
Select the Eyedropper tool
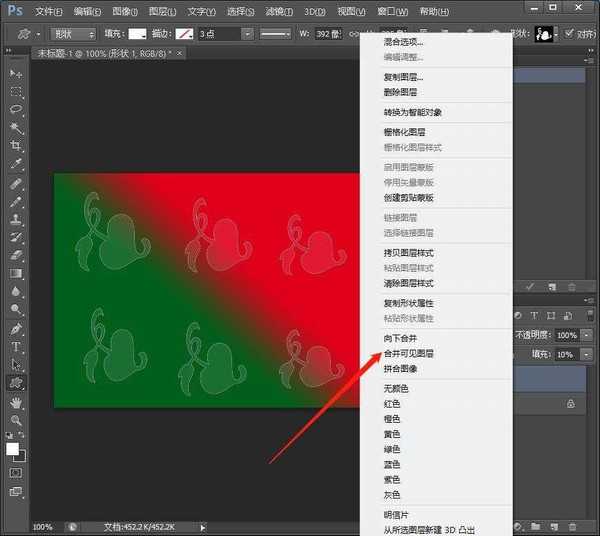coord(16,164)
